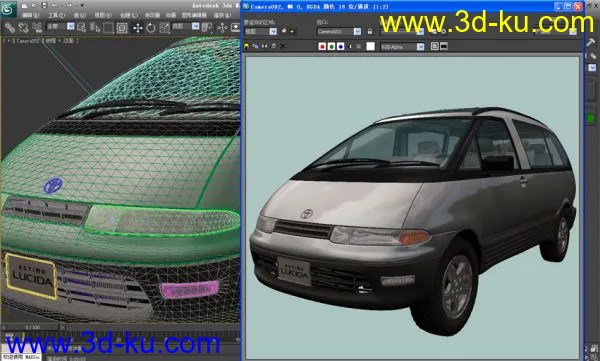Click the Save Image icon in render window
The width and height of the screenshot is (600, 361).
pos(246,46)
